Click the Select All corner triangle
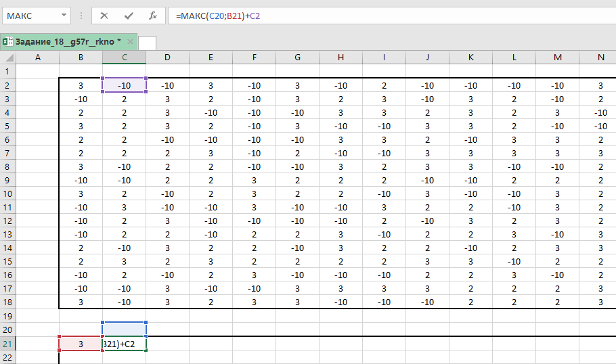The height and width of the screenshot is (364, 616). 7,58
